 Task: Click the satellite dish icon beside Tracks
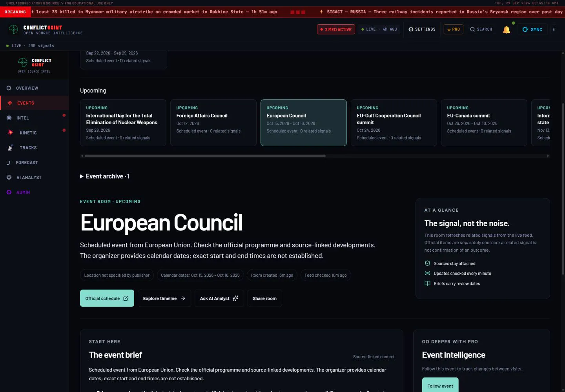10,148
